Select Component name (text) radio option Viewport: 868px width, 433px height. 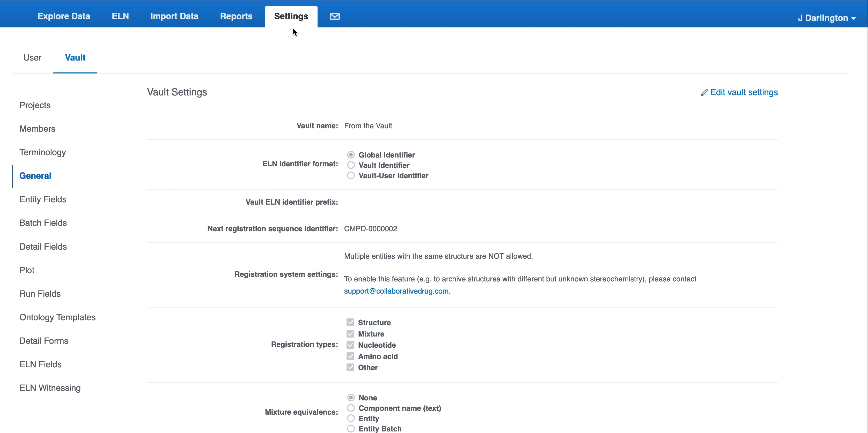(x=351, y=408)
